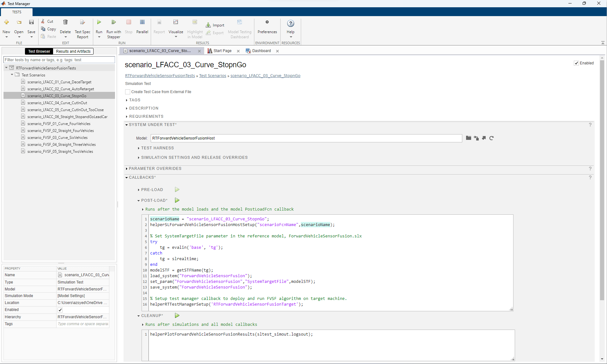Click the filter tests input field
The image size is (607, 364).
point(59,60)
